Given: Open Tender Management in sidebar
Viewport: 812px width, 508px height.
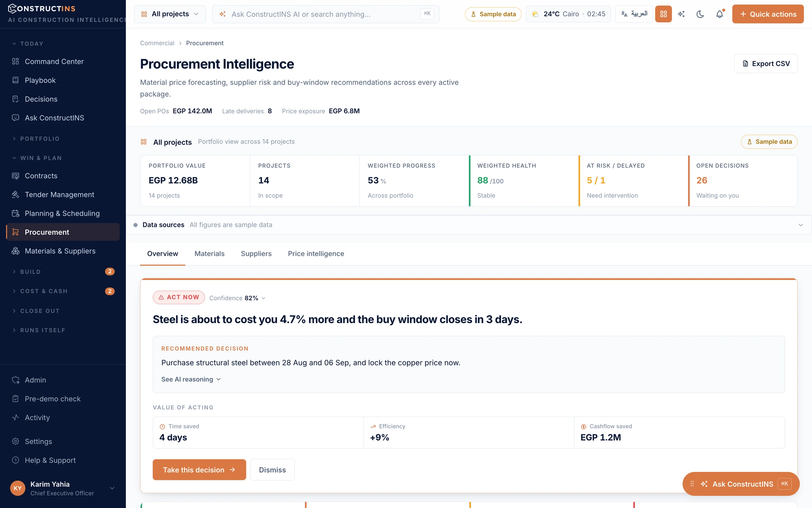Looking at the screenshot, I should (63, 194).
